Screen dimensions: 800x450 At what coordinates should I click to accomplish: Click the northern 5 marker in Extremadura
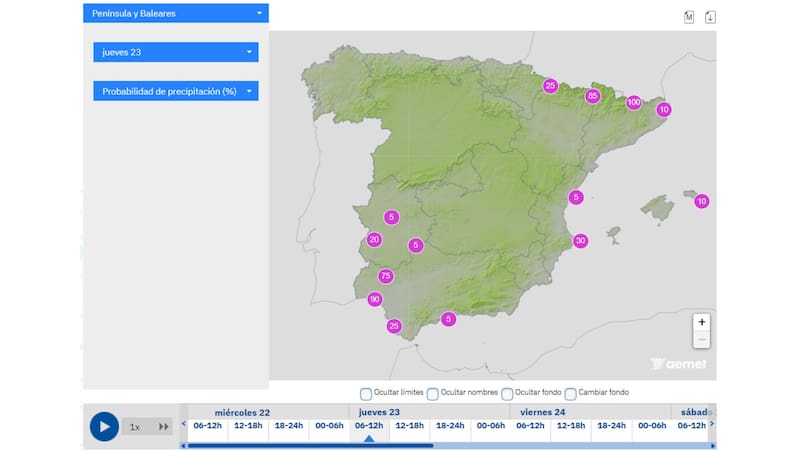(x=391, y=217)
